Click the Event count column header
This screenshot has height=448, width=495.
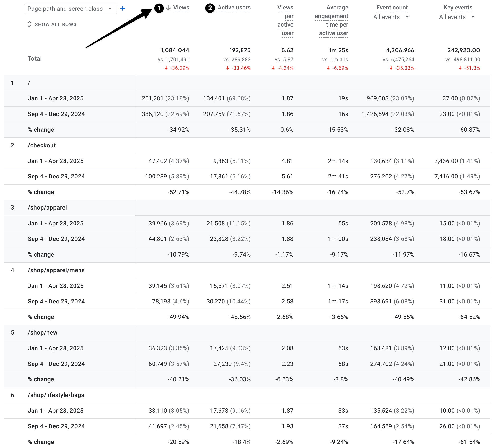click(x=392, y=8)
